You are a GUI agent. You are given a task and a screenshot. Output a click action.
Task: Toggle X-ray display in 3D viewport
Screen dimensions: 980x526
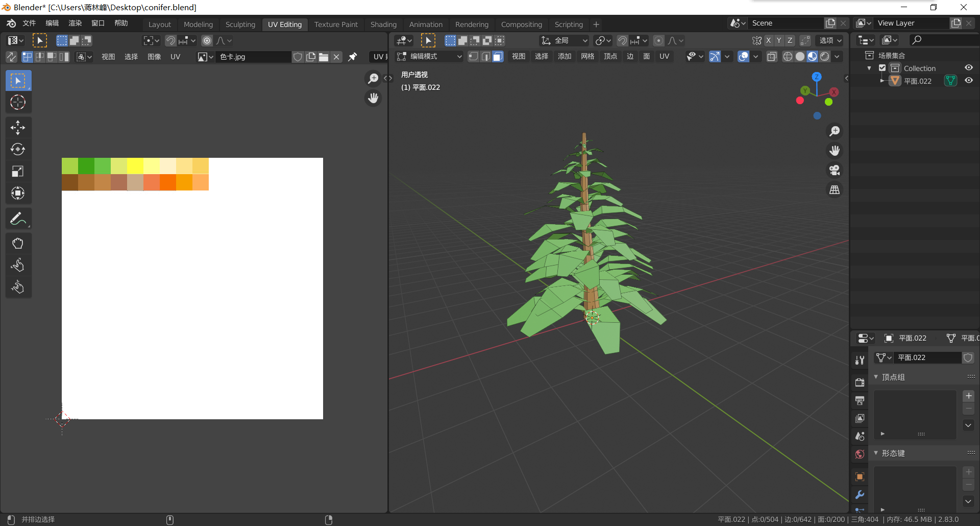click(772, 57)
